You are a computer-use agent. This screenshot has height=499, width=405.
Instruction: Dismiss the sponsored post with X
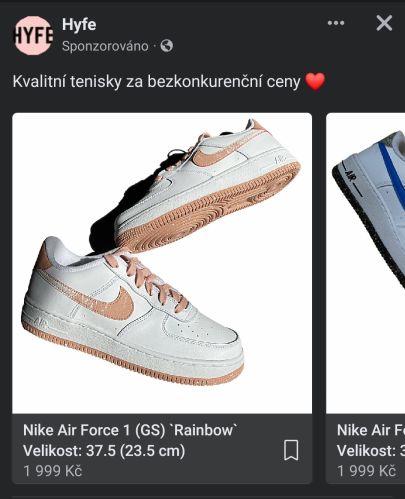coord(384,23)
